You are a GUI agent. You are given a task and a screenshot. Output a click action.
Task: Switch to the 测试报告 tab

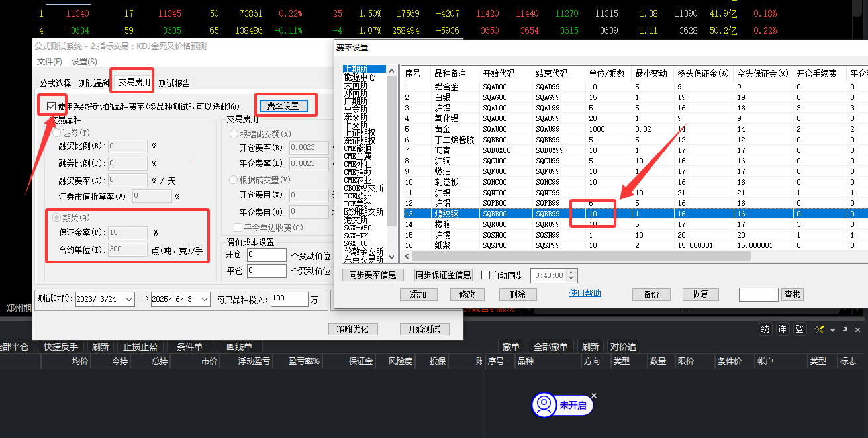[175, 83]
